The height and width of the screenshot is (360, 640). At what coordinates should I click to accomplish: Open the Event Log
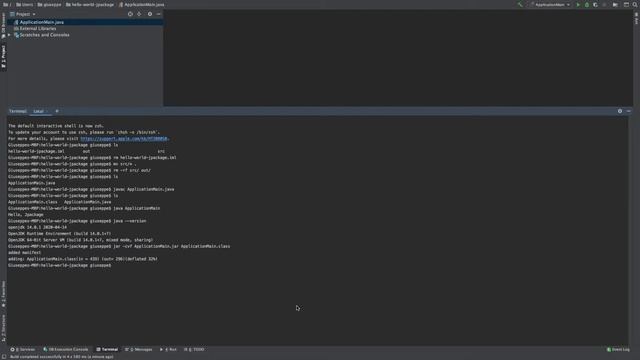pyautogui.click(x=618, y=349)
